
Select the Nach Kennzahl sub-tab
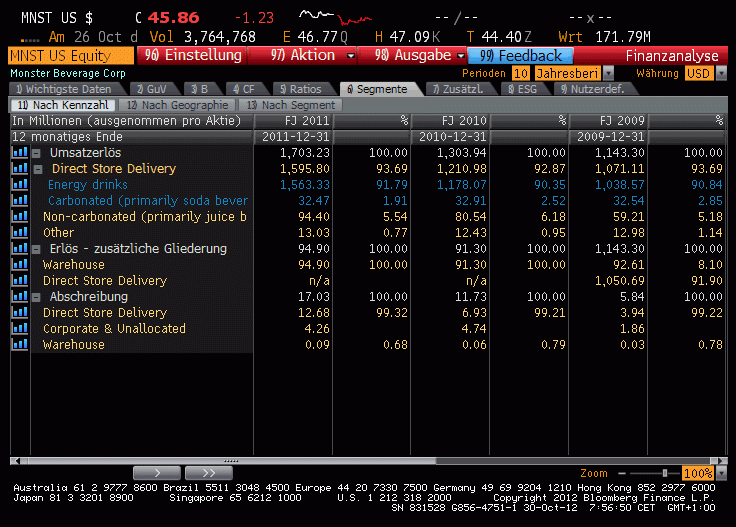pos(63,105)
